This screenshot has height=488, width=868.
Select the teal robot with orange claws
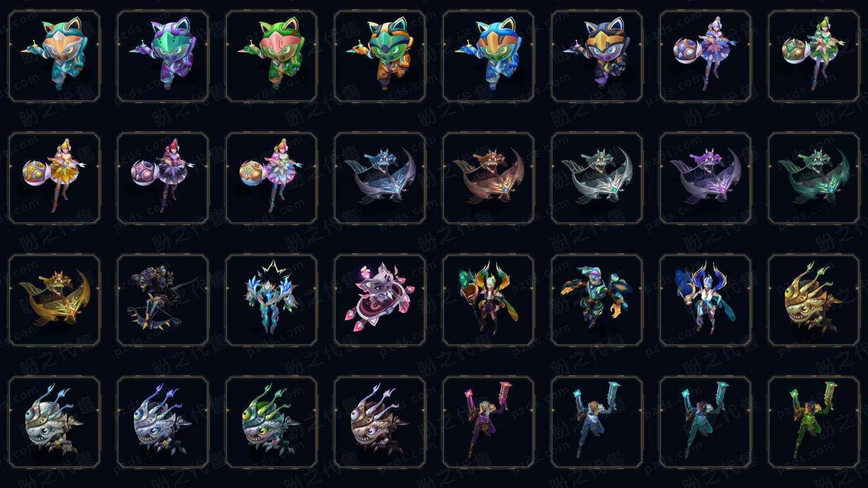(597, 300)
